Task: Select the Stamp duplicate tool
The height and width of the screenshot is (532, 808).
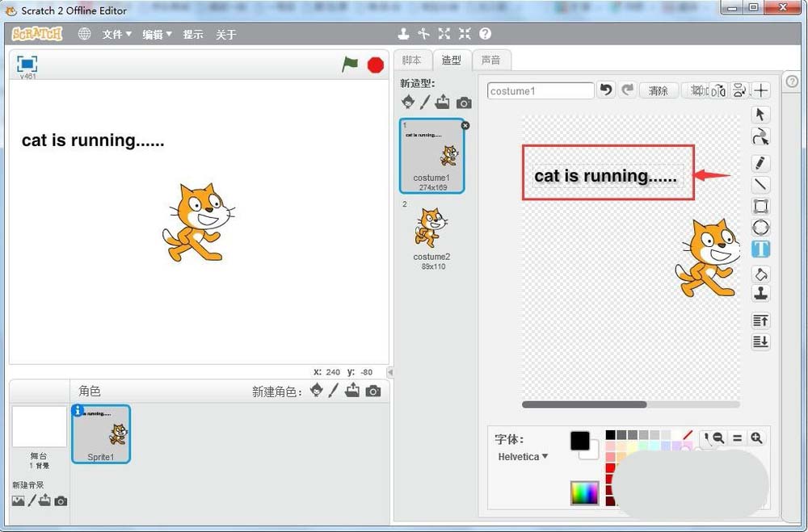Action: click(760, 294)
